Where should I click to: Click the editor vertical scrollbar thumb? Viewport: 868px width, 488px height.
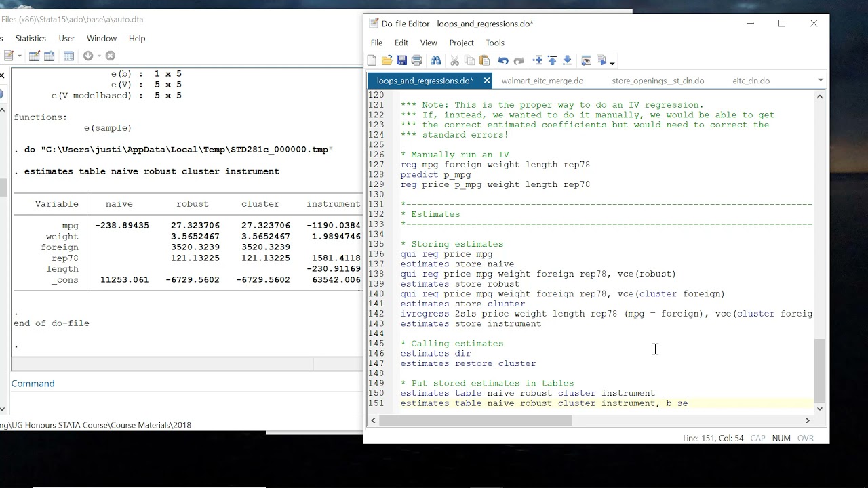(819, 369)
